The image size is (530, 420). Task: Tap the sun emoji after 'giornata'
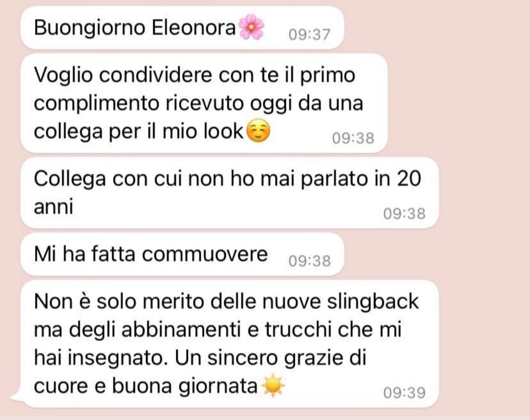tap(272, 385)
